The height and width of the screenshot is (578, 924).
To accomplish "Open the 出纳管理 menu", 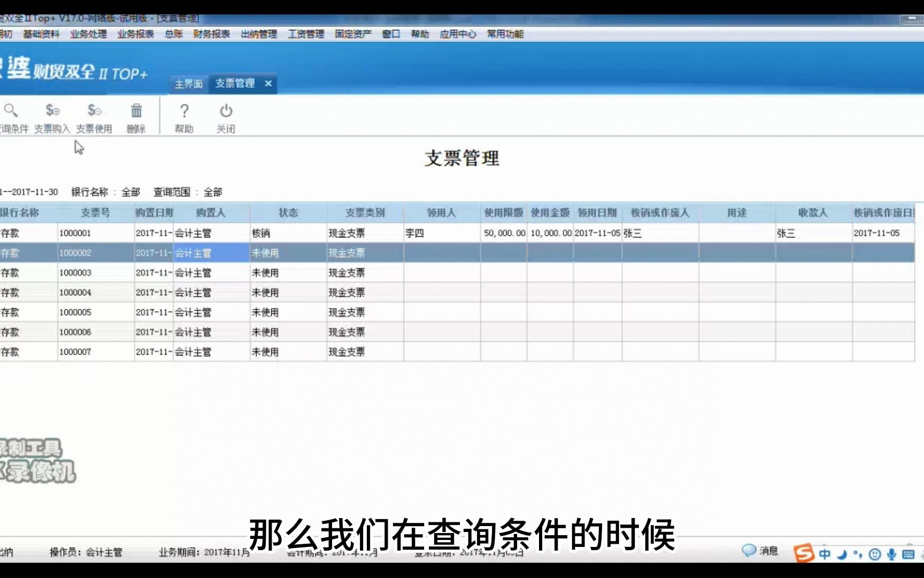I will tap(258, 33).
